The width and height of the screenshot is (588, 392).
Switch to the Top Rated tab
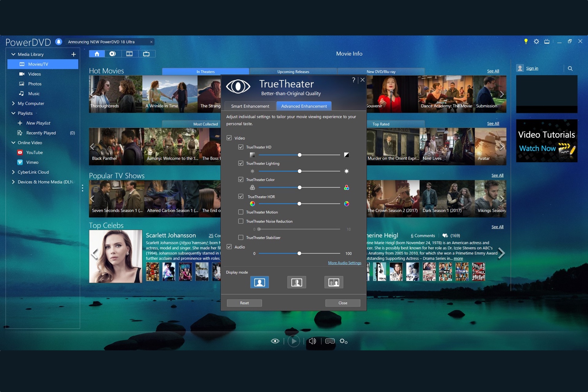coord(381,124)
